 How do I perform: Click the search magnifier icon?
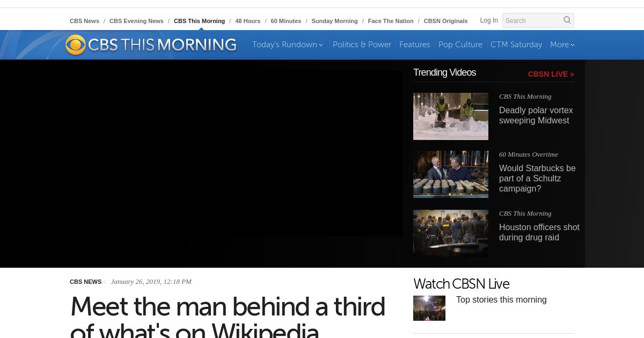pyautogui.click(x=567, y=20)
